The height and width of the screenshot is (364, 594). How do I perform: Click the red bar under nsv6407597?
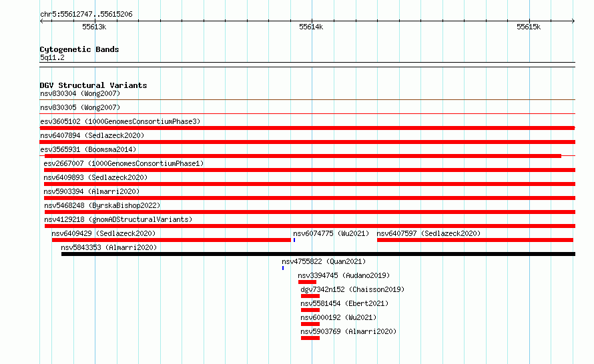(475, 240)
